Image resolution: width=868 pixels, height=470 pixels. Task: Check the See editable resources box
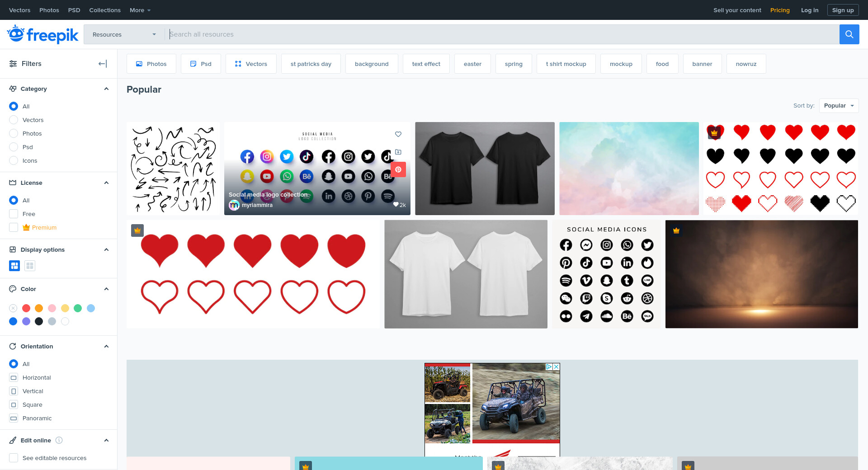pos(14,458)
